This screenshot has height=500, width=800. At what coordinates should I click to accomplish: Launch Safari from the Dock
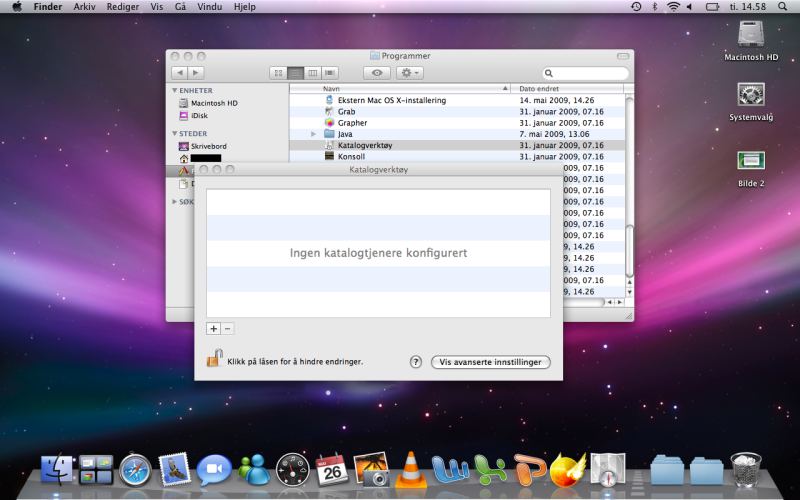(135, 469)
